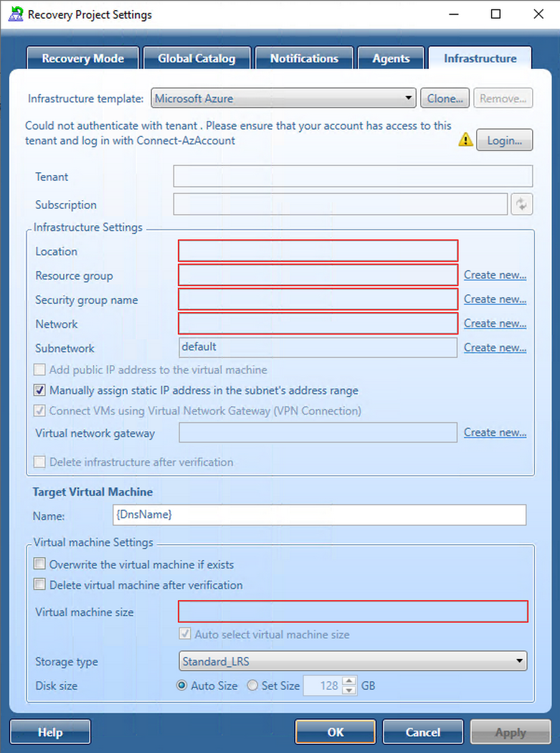Screen dimensions: 560x753
Task: Switch to the Recovery Mode tab
Action: (83, 58)
